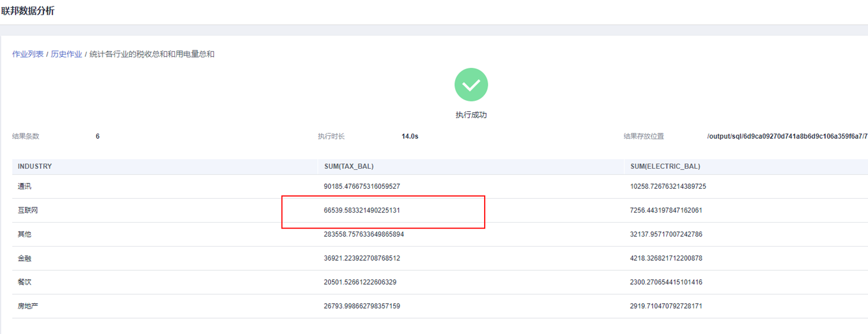Click electric value 4218.326821712200878
Viewport: 868px width, 334px height.
pos(666,258)
